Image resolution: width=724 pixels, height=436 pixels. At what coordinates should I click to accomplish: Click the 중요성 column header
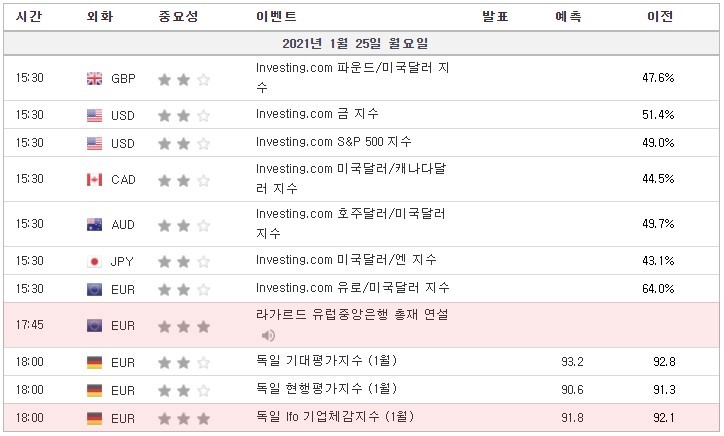tap(178, 17)
